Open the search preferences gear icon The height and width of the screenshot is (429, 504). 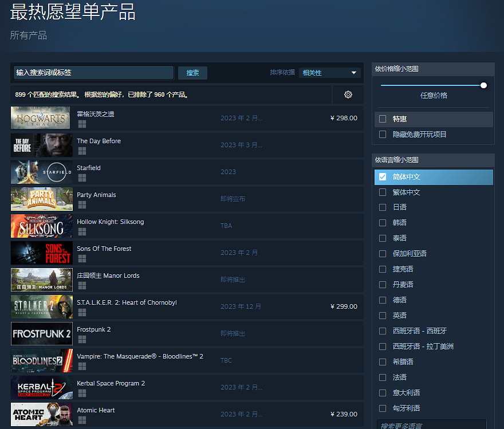348,95
